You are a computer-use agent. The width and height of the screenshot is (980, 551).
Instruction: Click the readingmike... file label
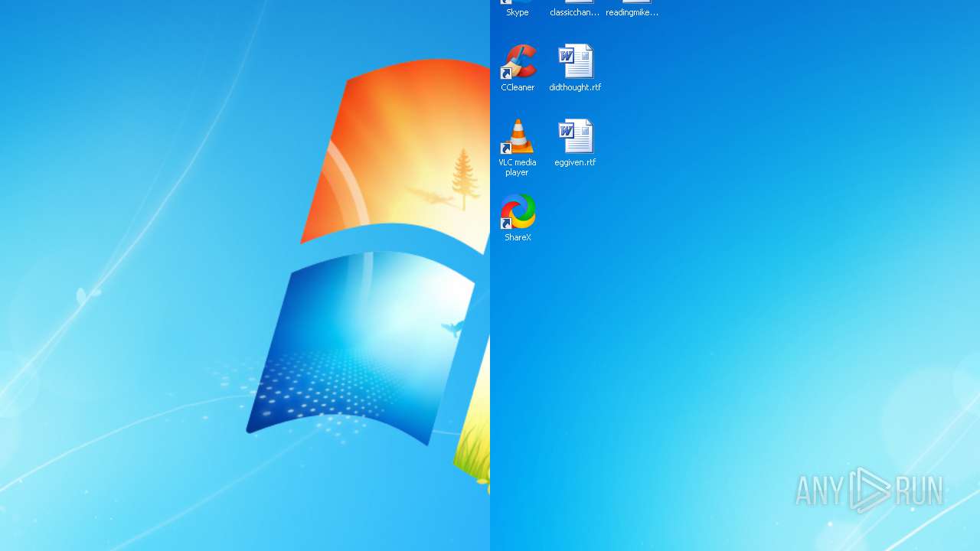(632, 12)
